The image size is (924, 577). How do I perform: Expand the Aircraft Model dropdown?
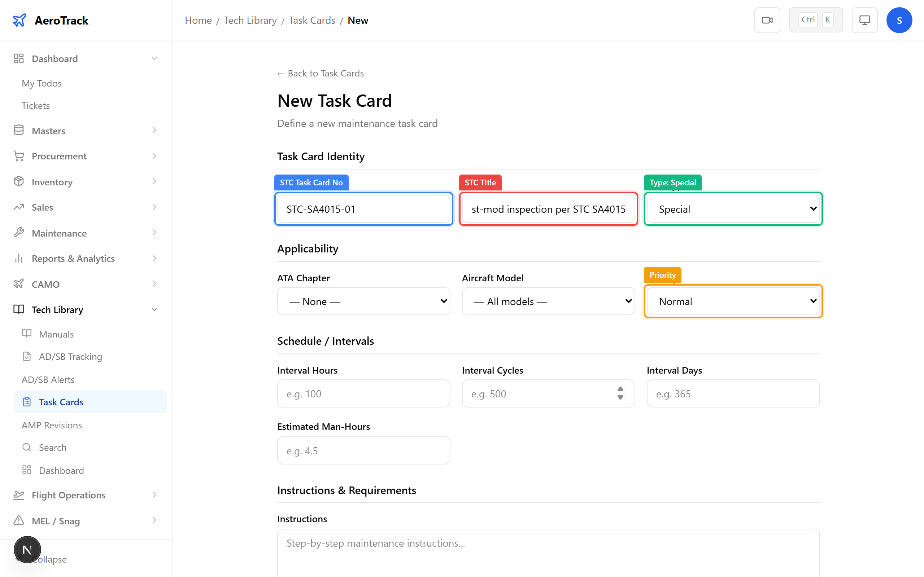click(548, 301)
